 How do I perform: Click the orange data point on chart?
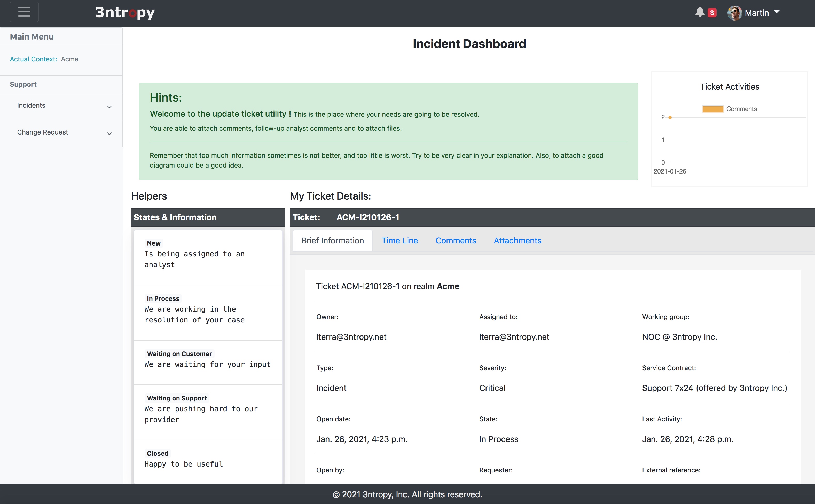point(670,117)
